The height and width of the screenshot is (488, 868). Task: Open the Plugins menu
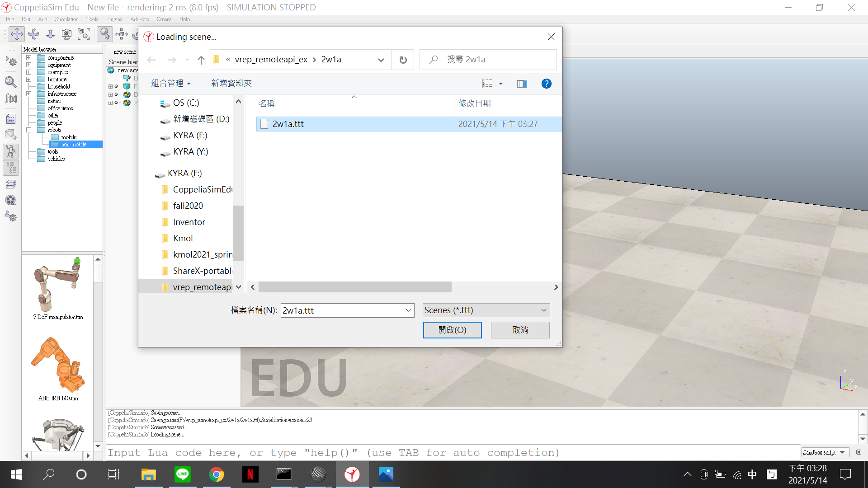[x=114, y=19]
